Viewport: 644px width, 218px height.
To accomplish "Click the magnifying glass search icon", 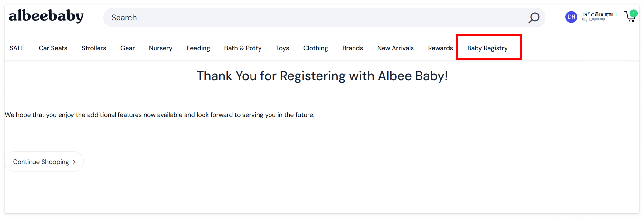I will coord(534,18).
